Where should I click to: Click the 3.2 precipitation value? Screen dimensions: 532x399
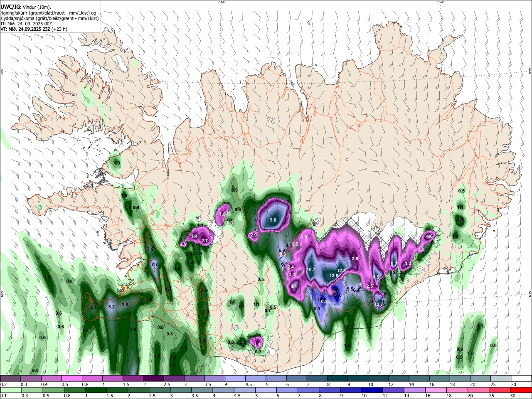408,264
